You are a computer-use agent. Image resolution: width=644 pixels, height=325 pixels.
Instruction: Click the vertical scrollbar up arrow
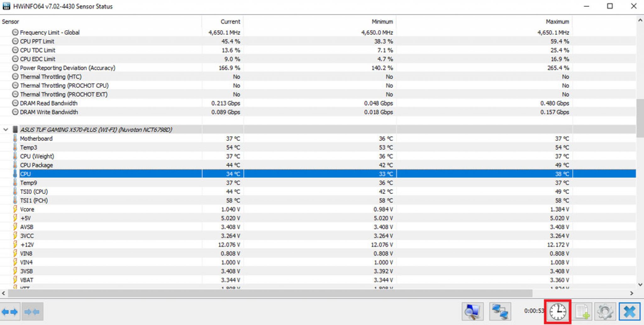click(640, 20)
